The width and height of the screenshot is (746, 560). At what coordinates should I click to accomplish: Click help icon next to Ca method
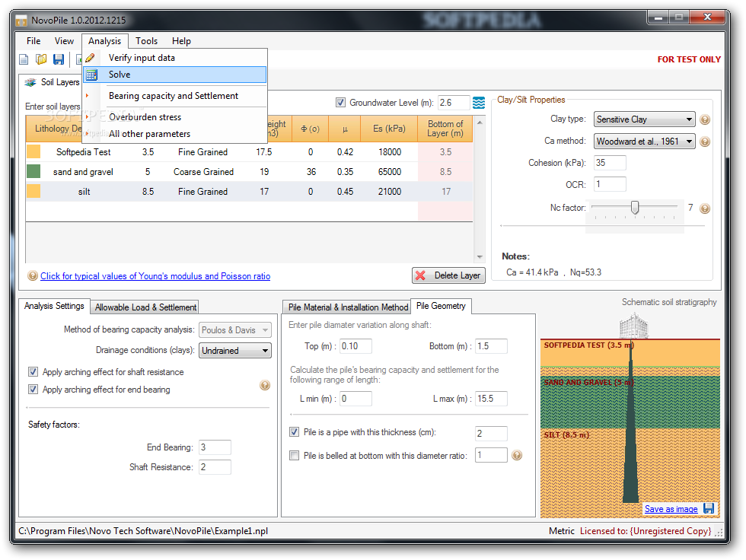coord(705,142)
